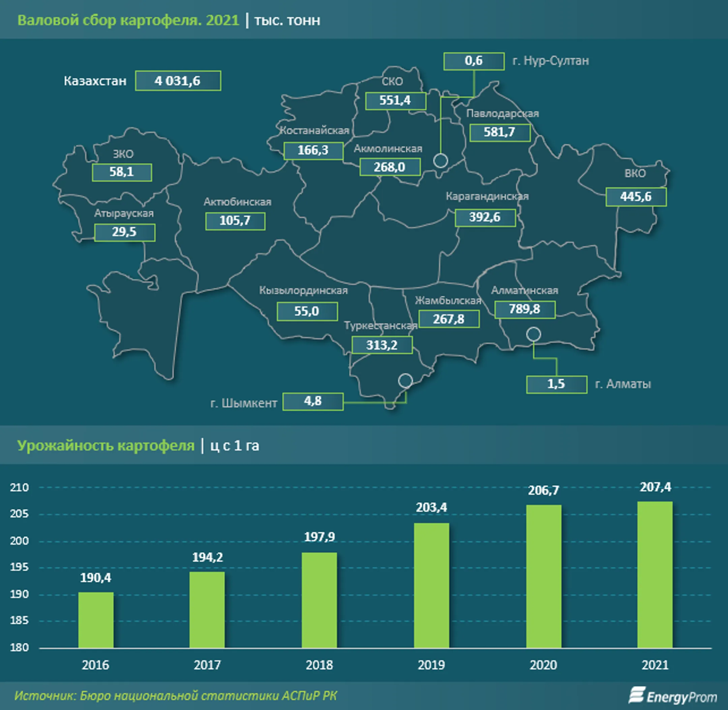Click the Aktobe value box 105,7
This screenshot has height=710, width=728.
click(235, 221)
